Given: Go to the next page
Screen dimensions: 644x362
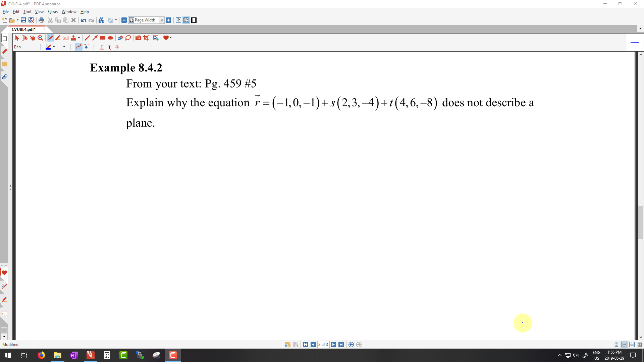Looking at the screenshot, I should coord(333,345).
